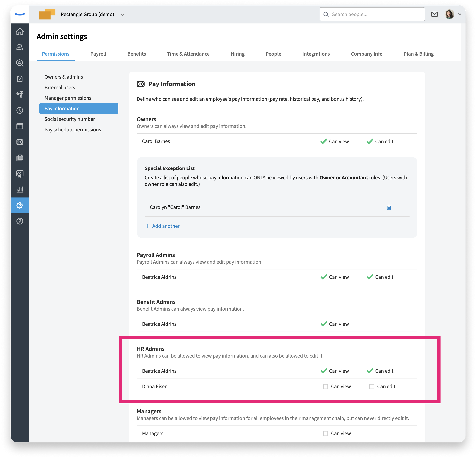Open Social security number settings
This screenshot has height=458, width=476.
click(70, 119)
